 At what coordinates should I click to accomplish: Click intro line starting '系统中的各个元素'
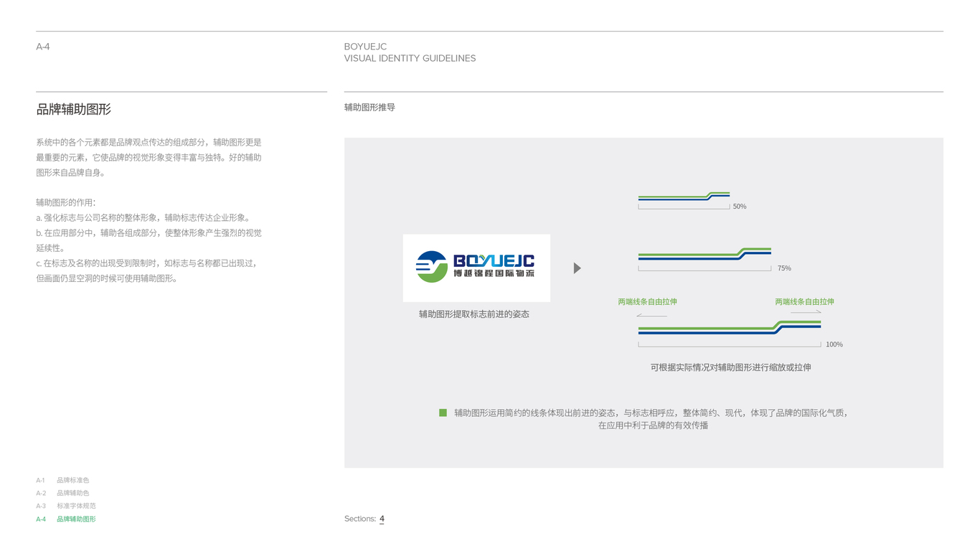click(149, 142)
